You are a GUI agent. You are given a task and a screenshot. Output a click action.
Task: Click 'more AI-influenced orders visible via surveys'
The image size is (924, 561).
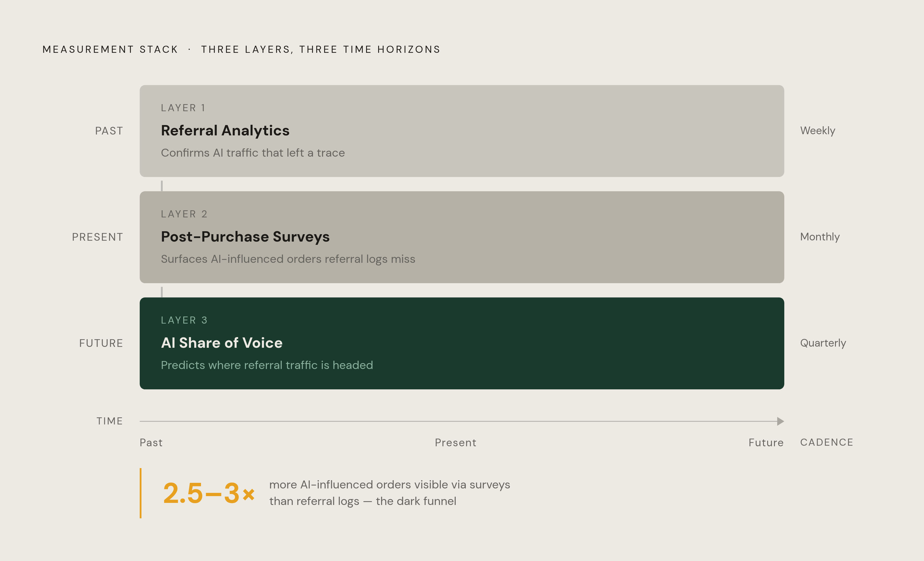(390, 485)
